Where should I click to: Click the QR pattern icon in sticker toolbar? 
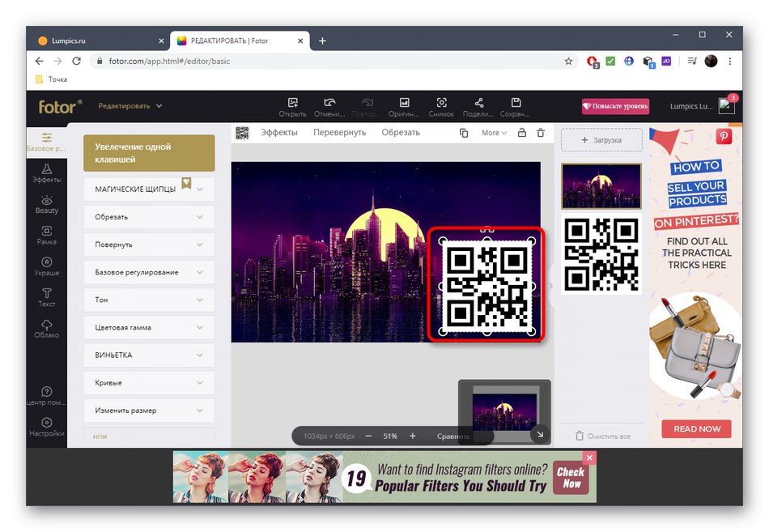(x=242, y=133)
